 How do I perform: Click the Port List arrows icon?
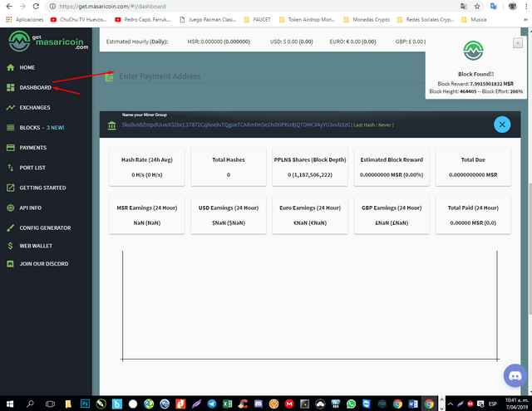coord(11,168)
